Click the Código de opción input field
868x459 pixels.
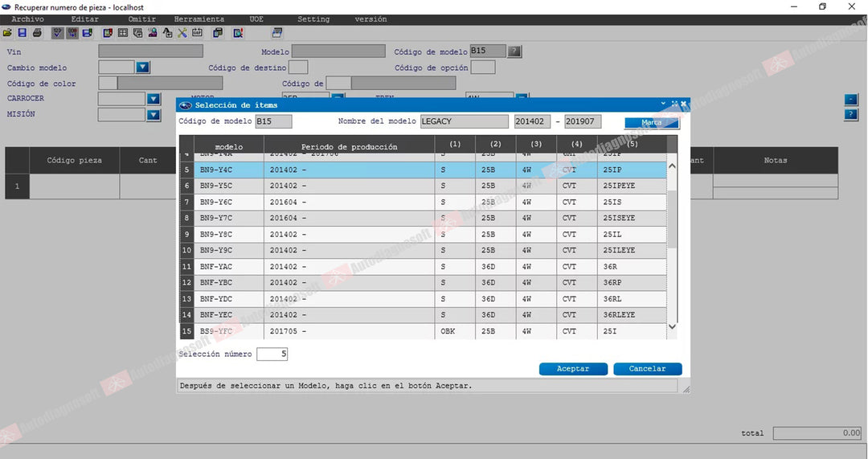[x=483, y=67]
